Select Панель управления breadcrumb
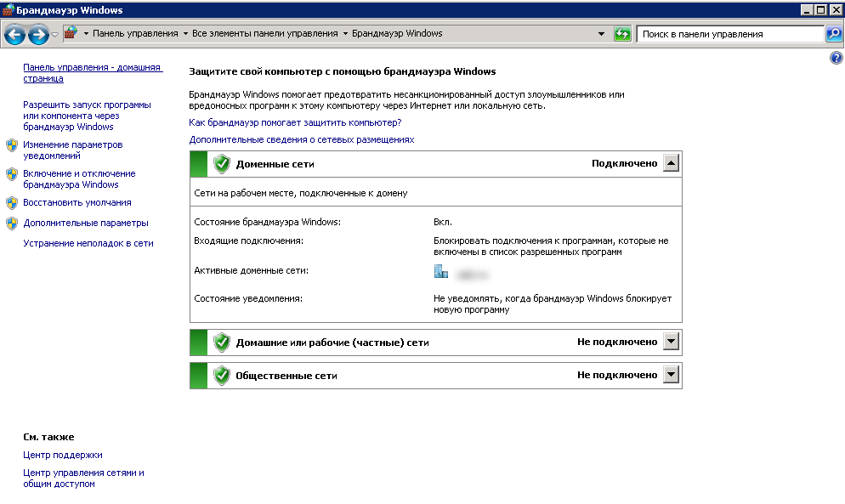 tap(135, 33)
